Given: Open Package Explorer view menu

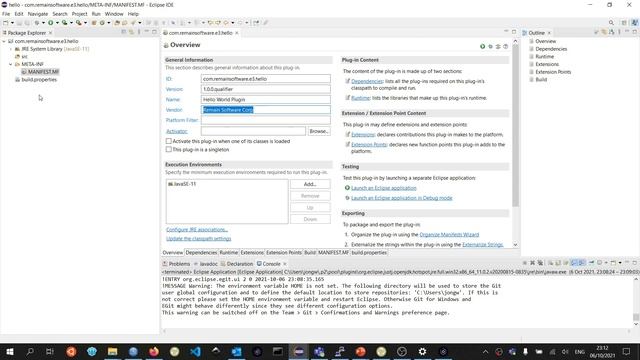Looking at the screenshot, I should click(139, 32).
